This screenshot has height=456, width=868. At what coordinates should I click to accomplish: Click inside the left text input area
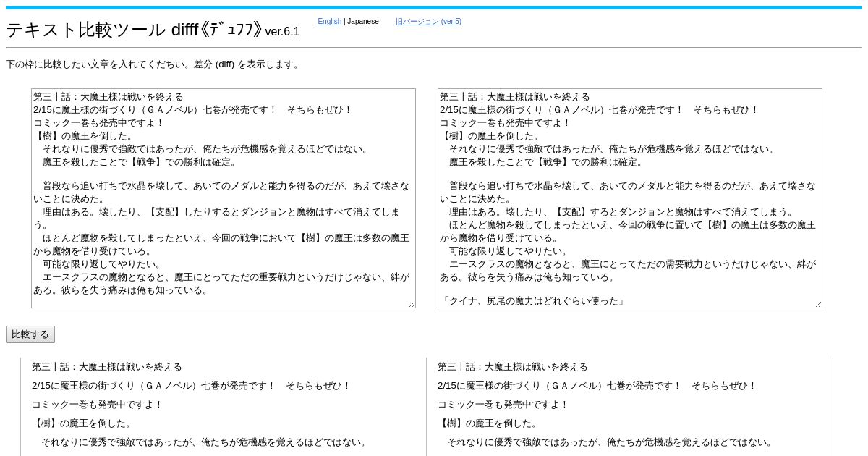click(x=224, y=198)
